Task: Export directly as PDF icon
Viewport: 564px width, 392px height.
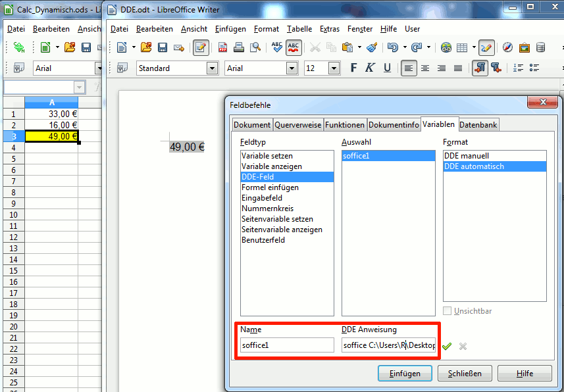Action: pyautogui.click(x=222, y=47)
